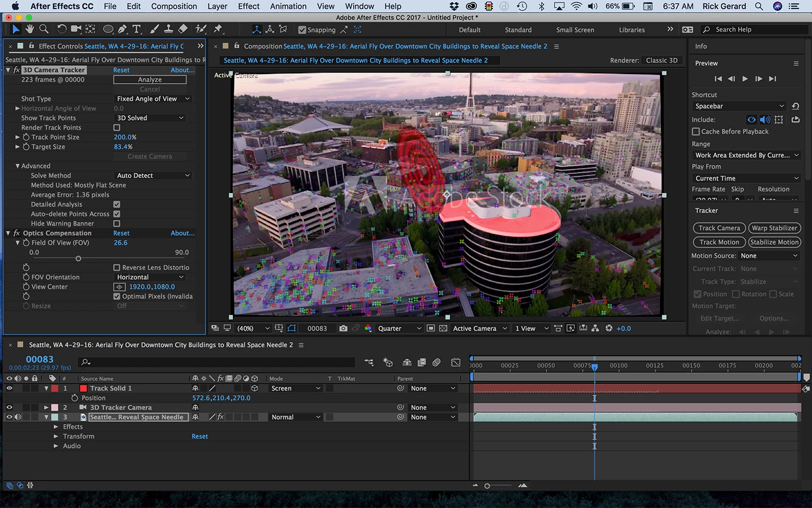Enable Cache Before Playback
Screen dimensions: 812x508
pyautogui.click(x=696, y=132)
